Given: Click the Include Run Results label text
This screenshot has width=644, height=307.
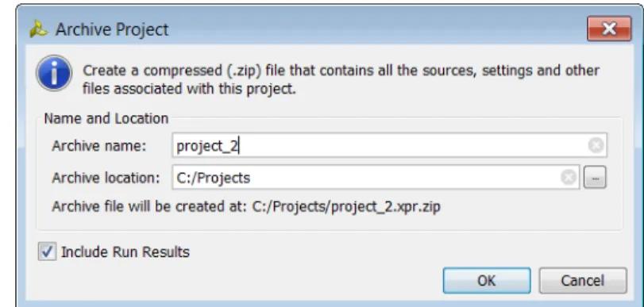Looking at the screenshot, I should click(x=125, y=251).
